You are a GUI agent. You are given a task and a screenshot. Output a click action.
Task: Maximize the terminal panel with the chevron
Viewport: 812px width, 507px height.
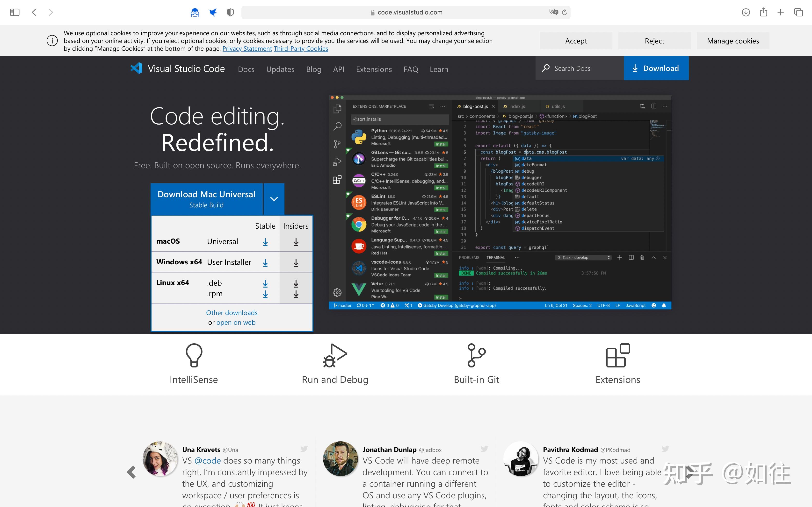click(x=653, y=258)
